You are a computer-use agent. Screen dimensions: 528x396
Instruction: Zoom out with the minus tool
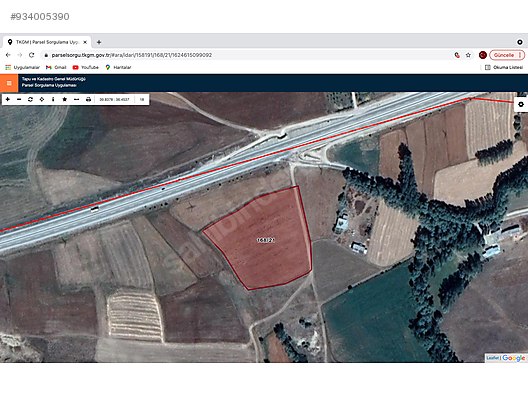click(x=19, y=99)
